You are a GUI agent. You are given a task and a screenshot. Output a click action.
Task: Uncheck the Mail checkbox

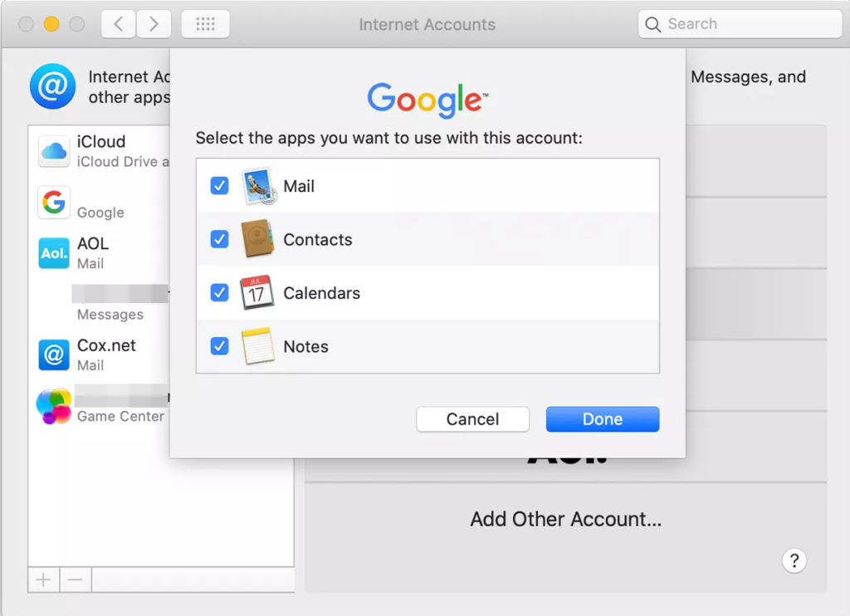pos(219,186)
